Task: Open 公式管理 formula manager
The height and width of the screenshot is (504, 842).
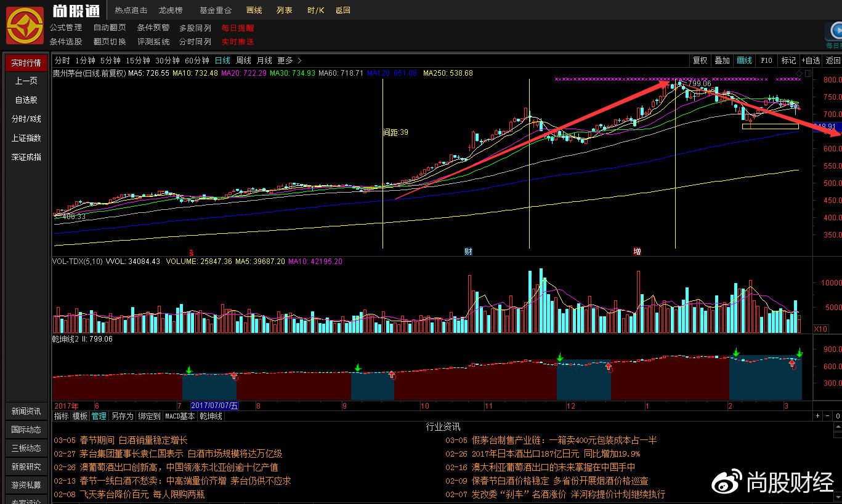Action: coord(66,28)
